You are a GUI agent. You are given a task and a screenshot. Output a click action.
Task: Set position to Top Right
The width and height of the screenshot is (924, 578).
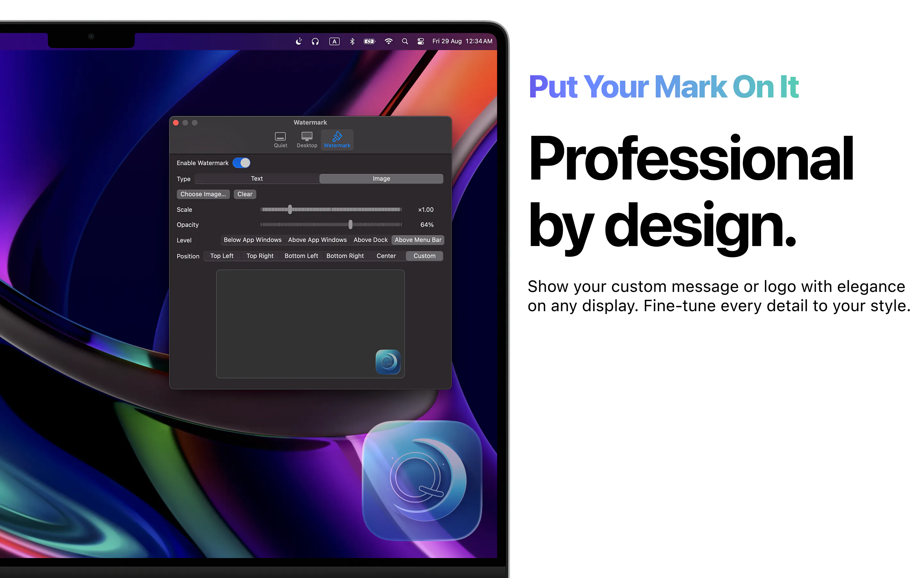point(260,256)
